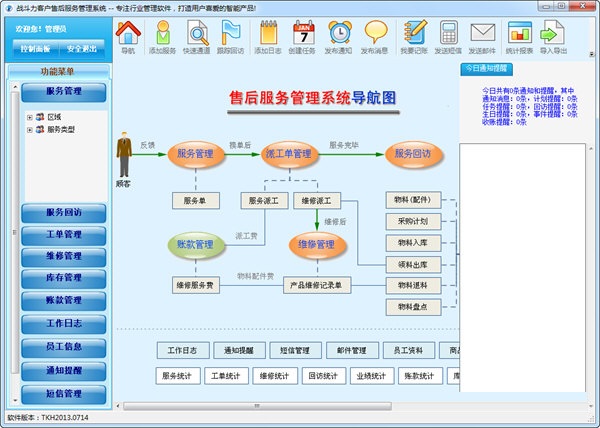Click the 维修派工 box
Screen dimensions: 600x428
coord(317,201)
